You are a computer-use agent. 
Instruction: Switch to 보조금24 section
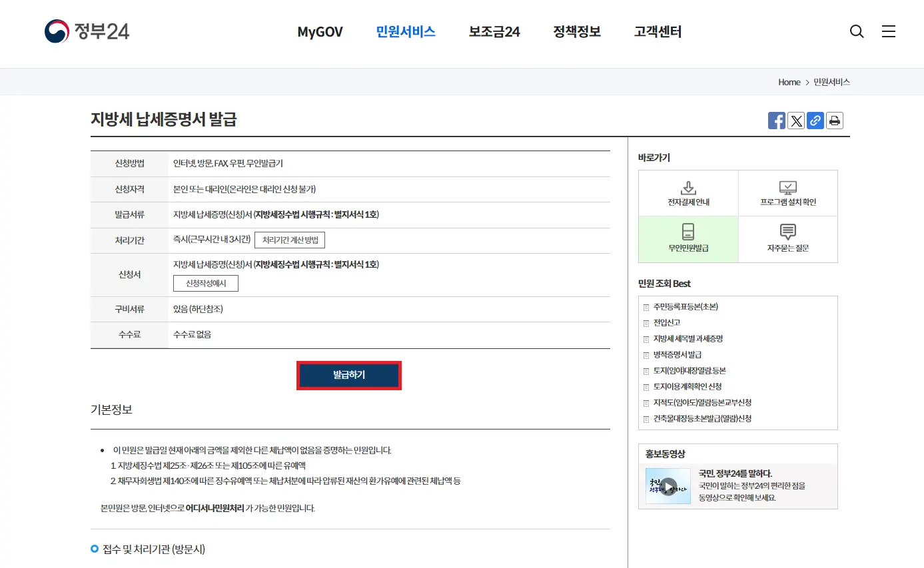(494, 31)
